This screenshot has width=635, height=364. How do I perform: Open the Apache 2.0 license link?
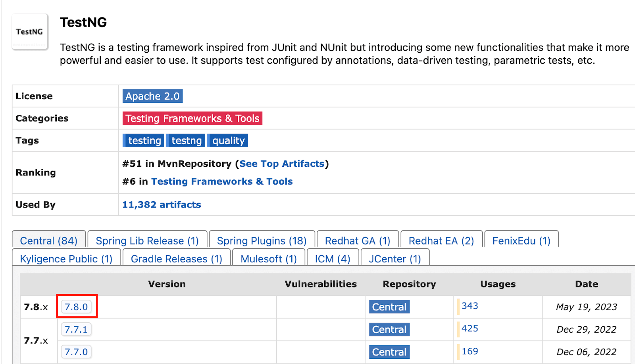click(x=152, y=96)
